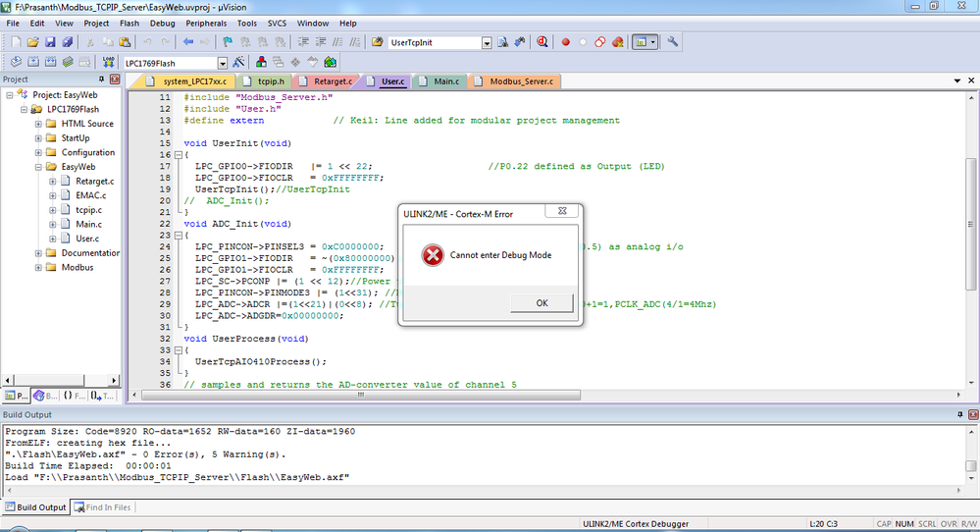The image size is (980, 532).
Task: Switch to the Functions tab in Project pane
Action: click(74, 396)
